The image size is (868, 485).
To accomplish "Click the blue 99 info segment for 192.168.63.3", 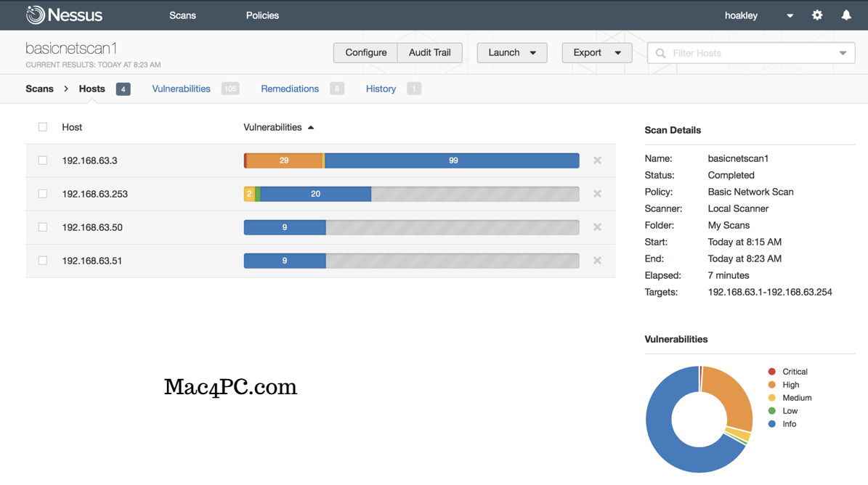I will pos(453,160).
